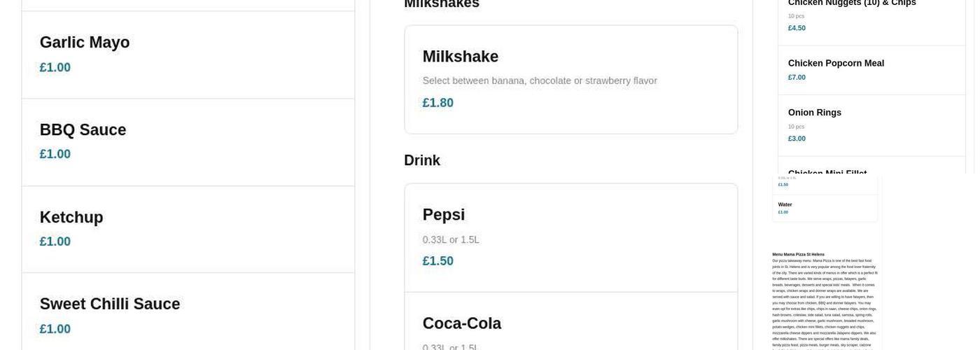
Task: Select the Pepsi drink item
Action: point(443,215)
